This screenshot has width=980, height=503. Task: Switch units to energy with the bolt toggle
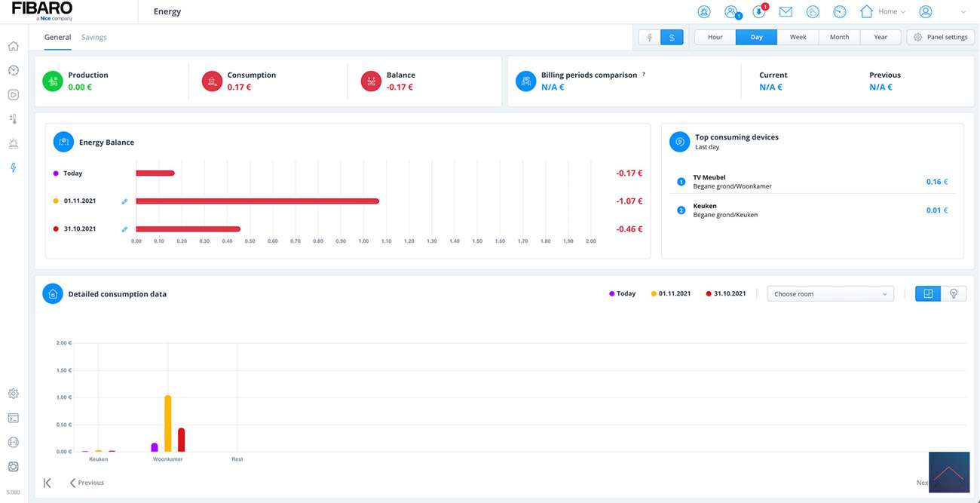click(650, 37)
